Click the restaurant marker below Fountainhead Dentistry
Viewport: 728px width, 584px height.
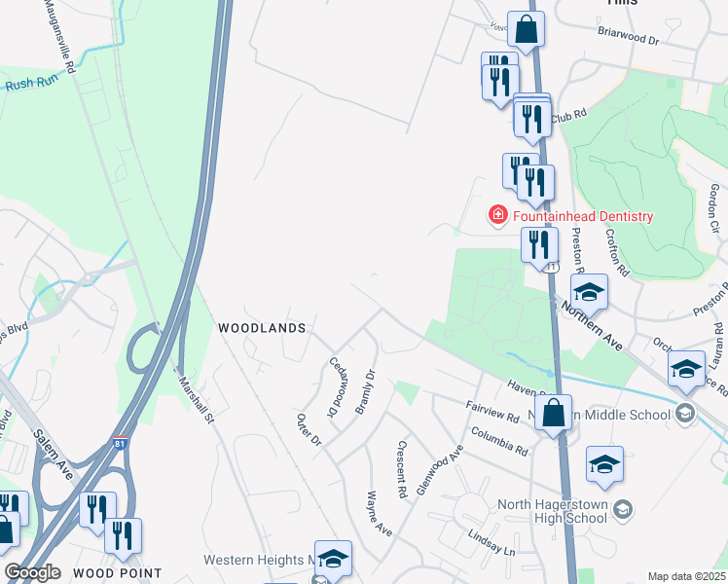pos(539,246)
